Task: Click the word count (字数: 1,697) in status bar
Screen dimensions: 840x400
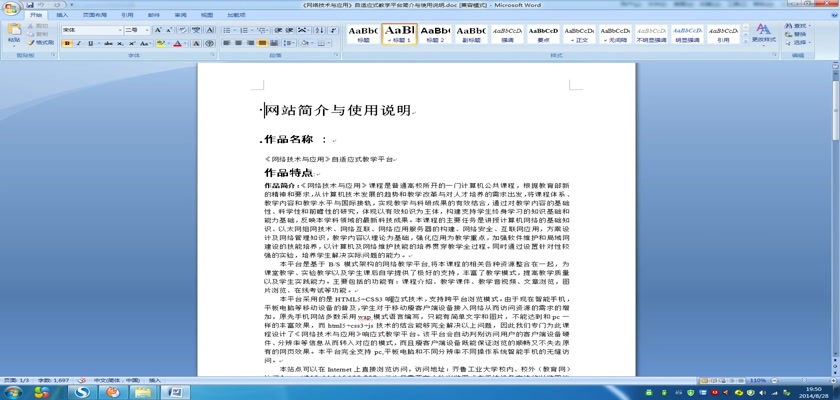Action: point(53,380)
